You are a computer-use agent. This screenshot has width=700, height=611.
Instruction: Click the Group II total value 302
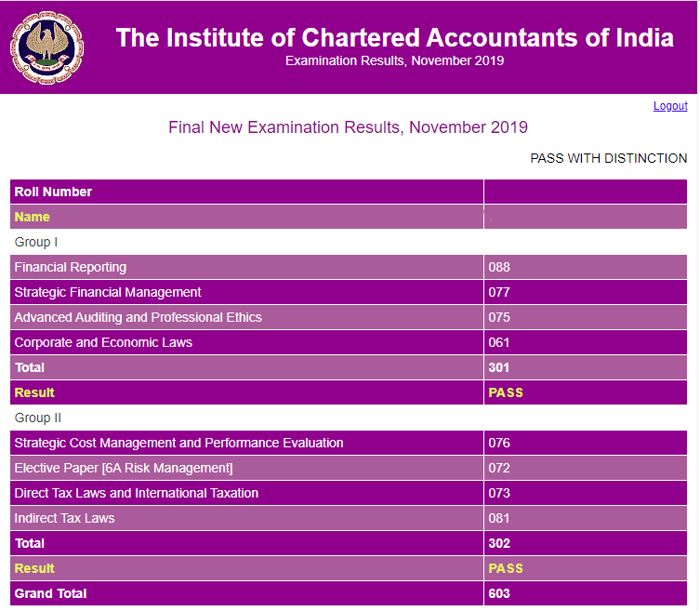point(499,543)
